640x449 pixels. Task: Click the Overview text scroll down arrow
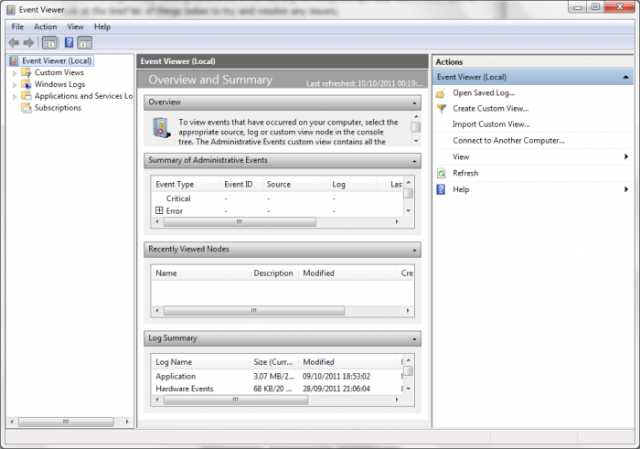click(416, 141)
